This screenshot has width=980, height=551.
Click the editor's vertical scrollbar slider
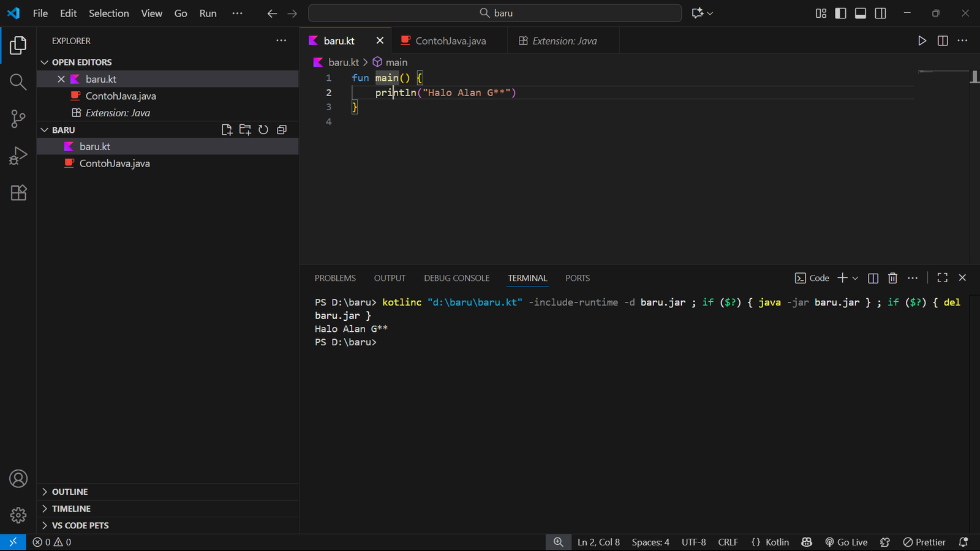pyautogui.click(x=974, y=77)
